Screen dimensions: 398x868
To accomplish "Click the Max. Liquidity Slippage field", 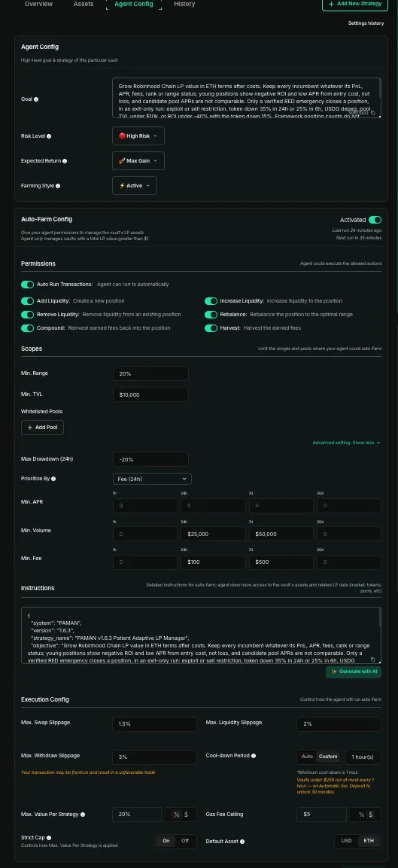I will 339,724.
